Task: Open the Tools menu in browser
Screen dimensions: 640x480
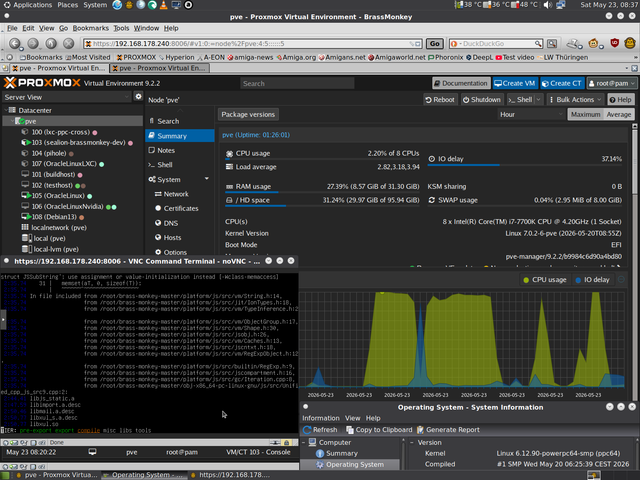Action: click(x=121, y=28)
